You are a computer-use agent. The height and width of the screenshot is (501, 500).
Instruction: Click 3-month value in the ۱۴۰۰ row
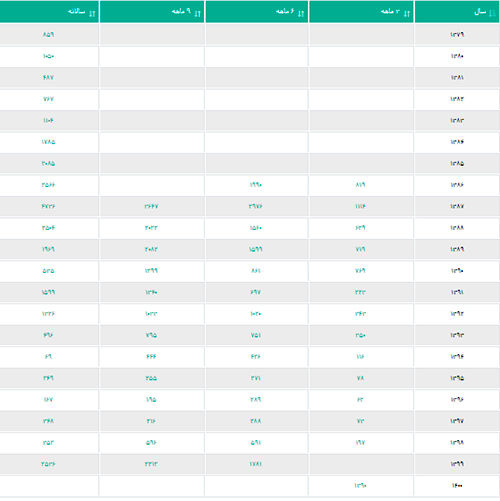[360, 486]
